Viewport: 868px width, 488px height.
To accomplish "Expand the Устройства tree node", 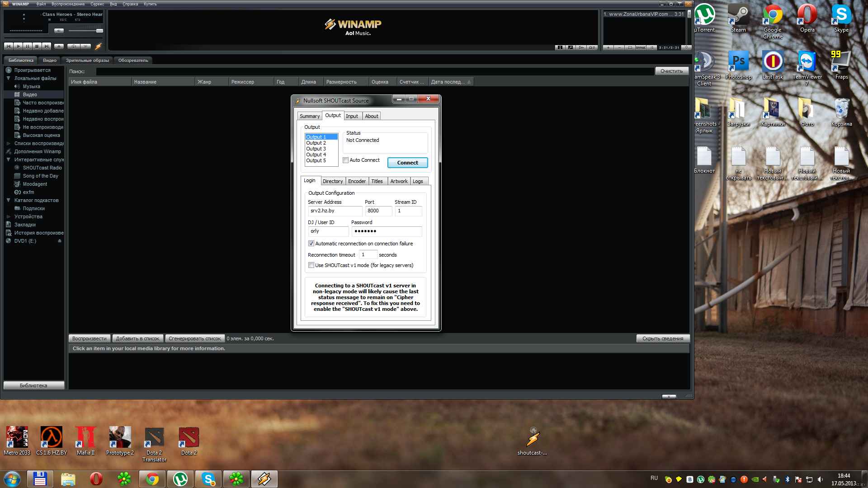I will pyautogui.click(x=8, y=216).
